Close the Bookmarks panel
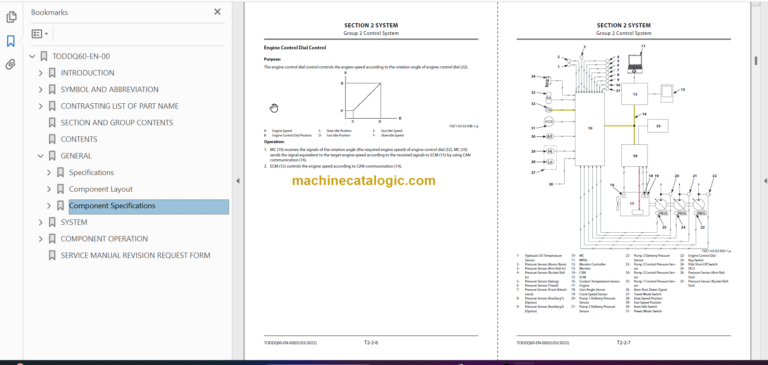The width and height of the screenshot is (768, 365). pyautogui.click(x=217, y=12)
